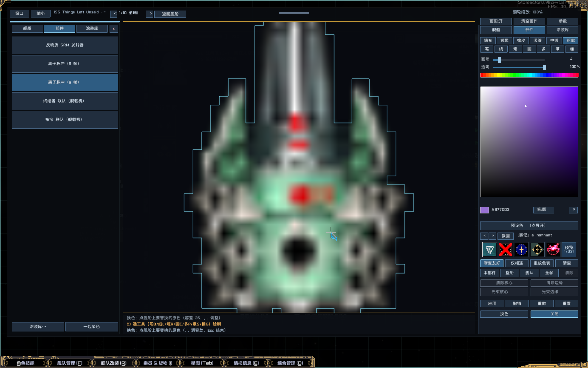Click the 返回舰船 button

coord(170,14)
